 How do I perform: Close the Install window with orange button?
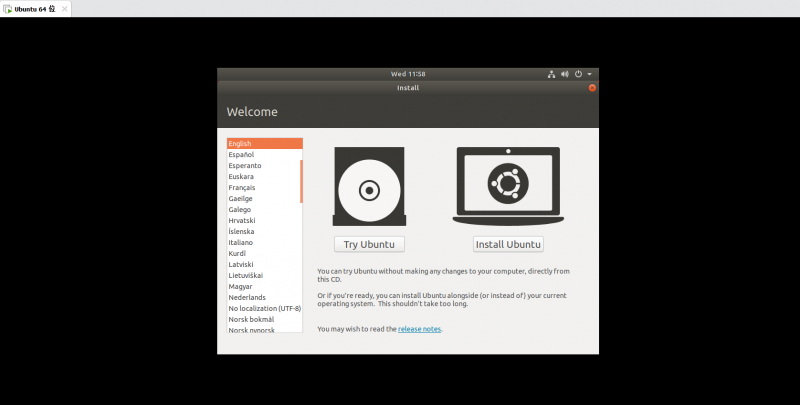point(592,88)
